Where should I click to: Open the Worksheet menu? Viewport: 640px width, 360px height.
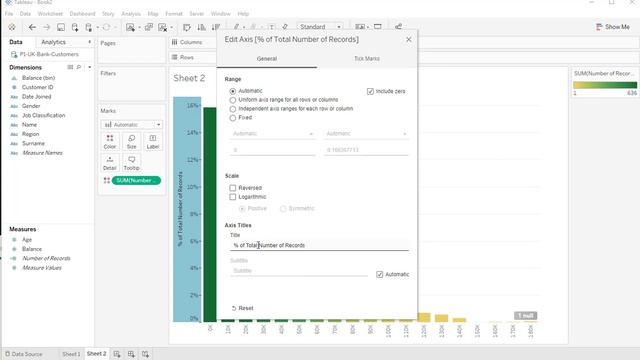click(50, 13)
